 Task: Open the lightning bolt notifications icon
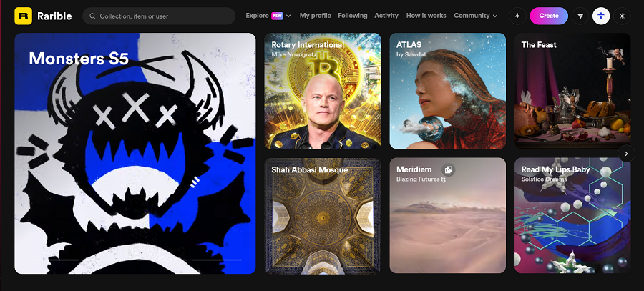click(517, 16)
